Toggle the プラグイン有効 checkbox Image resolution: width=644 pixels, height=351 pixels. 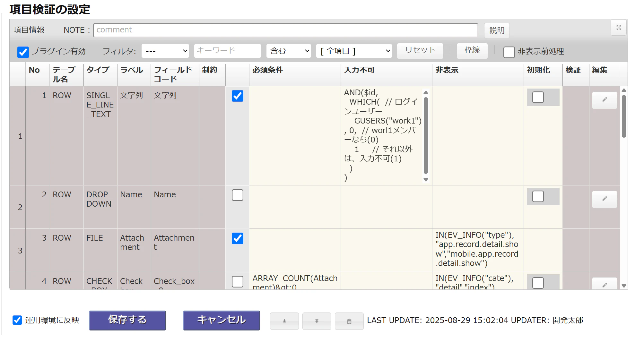[23, 52]
